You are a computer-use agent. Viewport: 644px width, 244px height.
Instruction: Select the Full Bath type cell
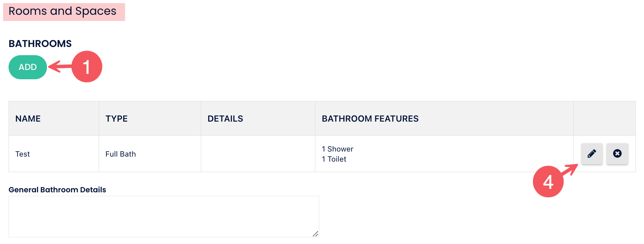(120, 154)
